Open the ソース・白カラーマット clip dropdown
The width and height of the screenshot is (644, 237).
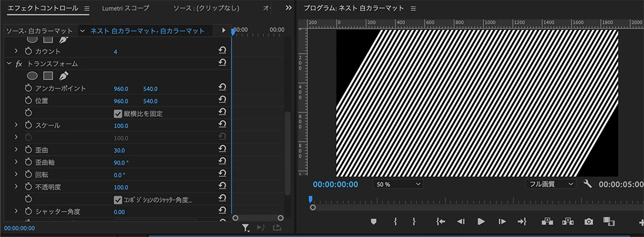83,31
